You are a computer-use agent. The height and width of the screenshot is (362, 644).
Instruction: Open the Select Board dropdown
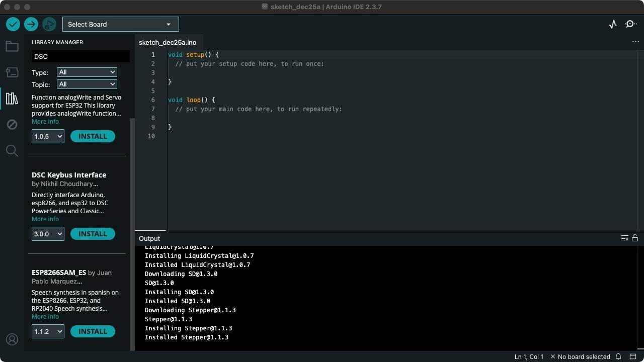[120, 24]
